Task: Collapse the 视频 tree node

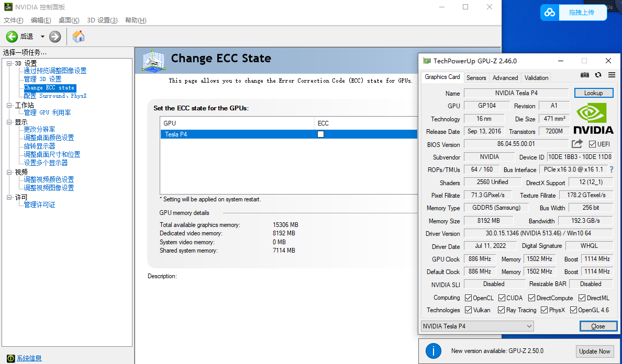Action: (x=9, y=172)
